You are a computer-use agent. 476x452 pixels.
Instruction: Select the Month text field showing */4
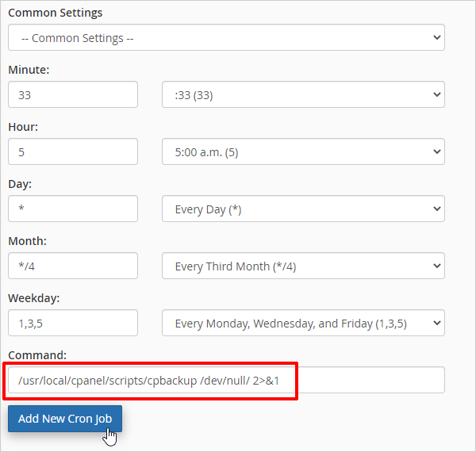tap(73, 266)
